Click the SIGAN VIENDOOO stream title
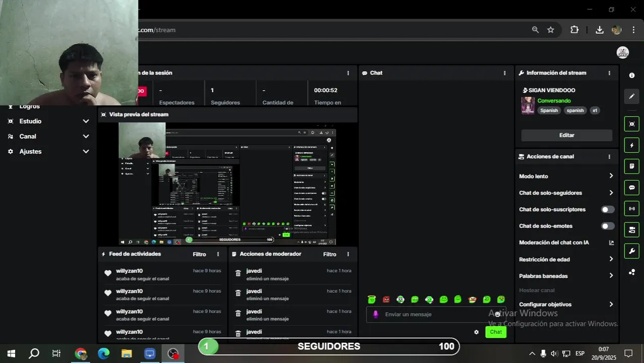 pos(552,90)
